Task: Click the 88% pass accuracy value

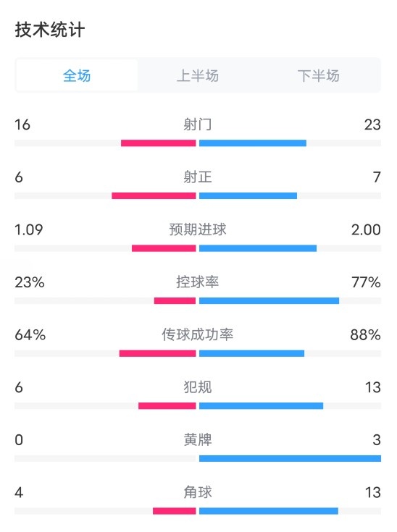Action: (365, 335)
